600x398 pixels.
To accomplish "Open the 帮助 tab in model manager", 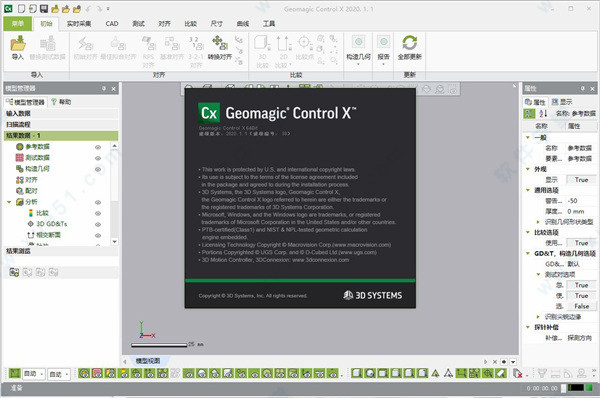I will coord(61,102).
